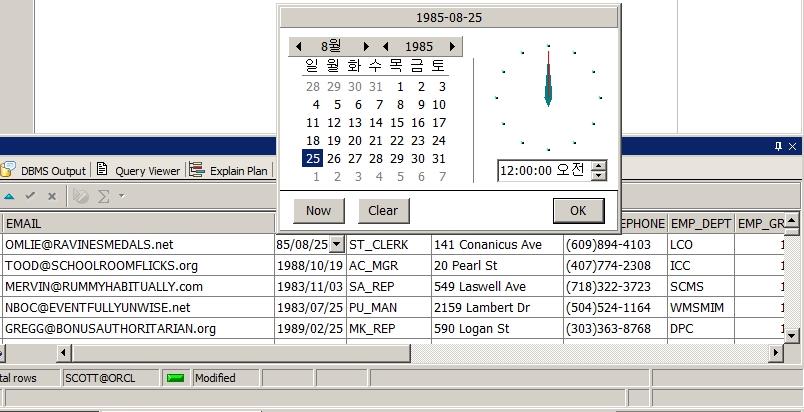Clear the selected date
804x412 pixels.
tap(382, 211)
